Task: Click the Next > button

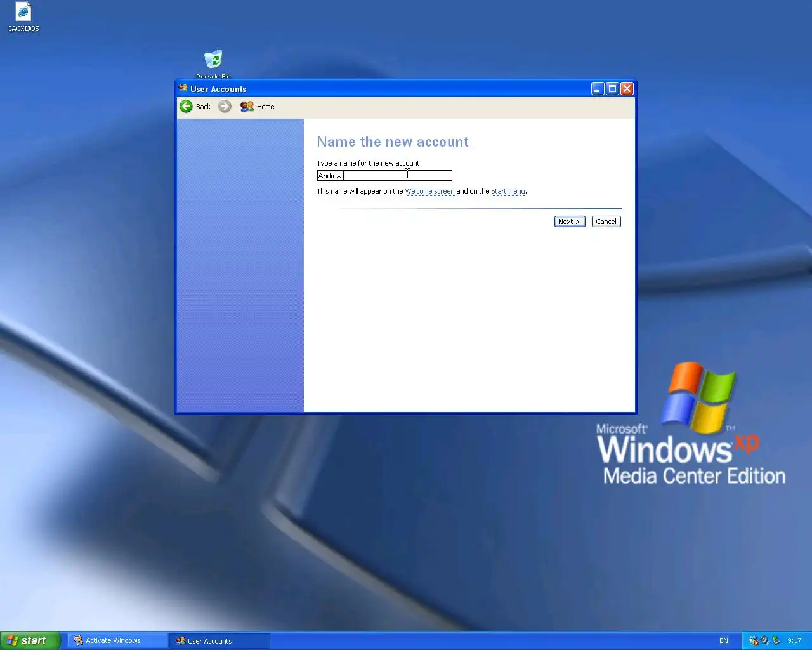Action: pos(569,222)
